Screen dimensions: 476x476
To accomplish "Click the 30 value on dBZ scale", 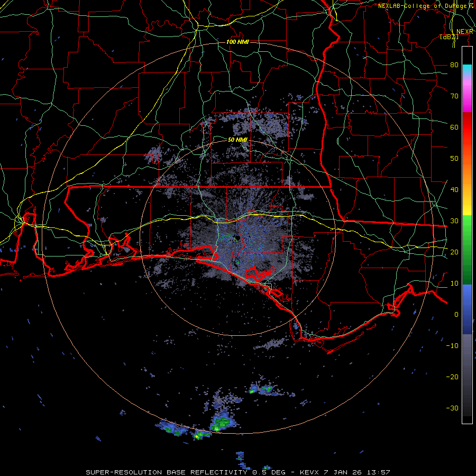I will [454, 221].
